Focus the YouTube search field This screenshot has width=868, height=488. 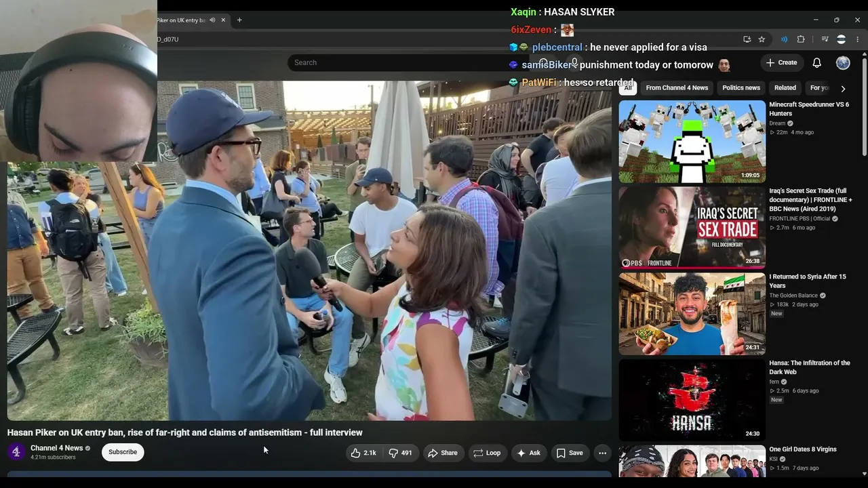(x=407, y=62)
